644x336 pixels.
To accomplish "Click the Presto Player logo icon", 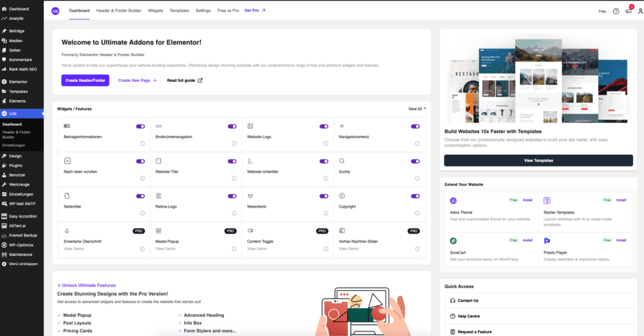I will click(x=547, y=241).
